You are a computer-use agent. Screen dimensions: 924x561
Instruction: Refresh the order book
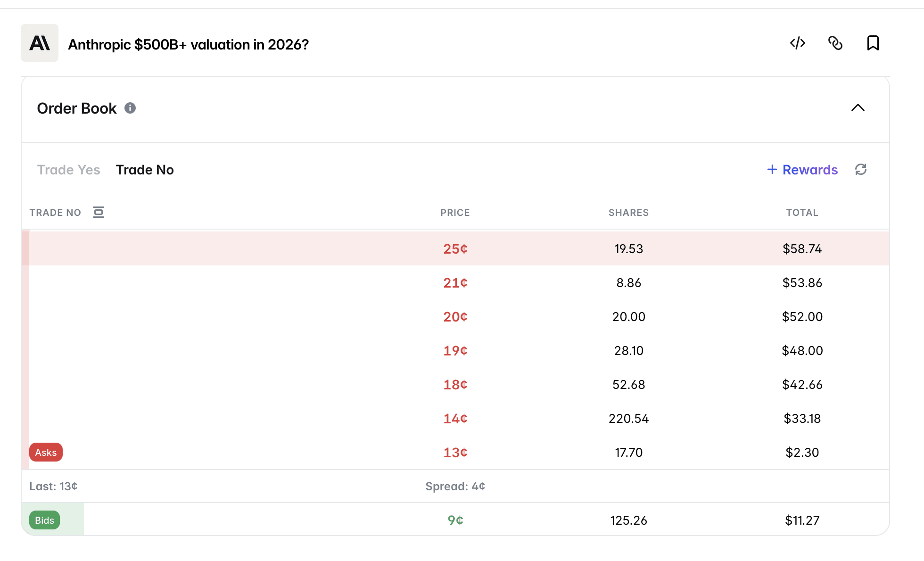click(861, 170)
